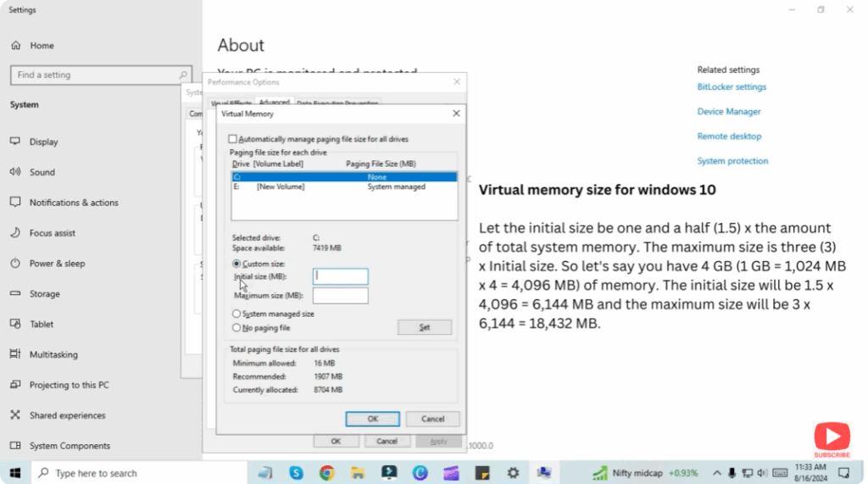Image resolution: width=868 pixels, height=484 pixels.
Task: Click the Home icon in Settings
Action: point(14,46)
